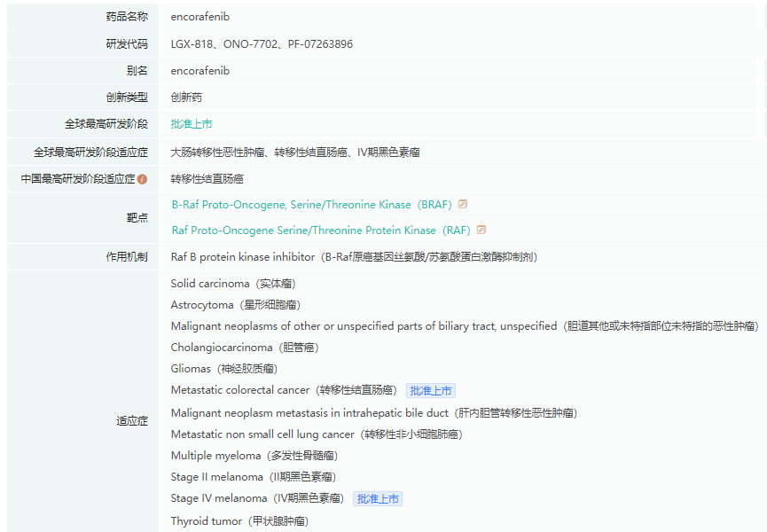Click the 别名 field label
Viewport: 767px width, 532px height.
coord(137,71)
